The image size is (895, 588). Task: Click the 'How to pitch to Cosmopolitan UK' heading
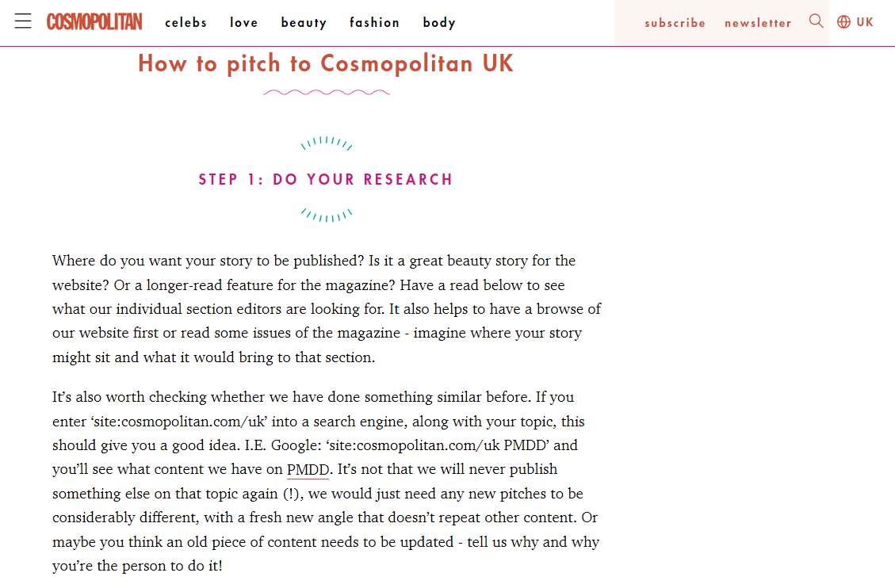tap(326, 63)
